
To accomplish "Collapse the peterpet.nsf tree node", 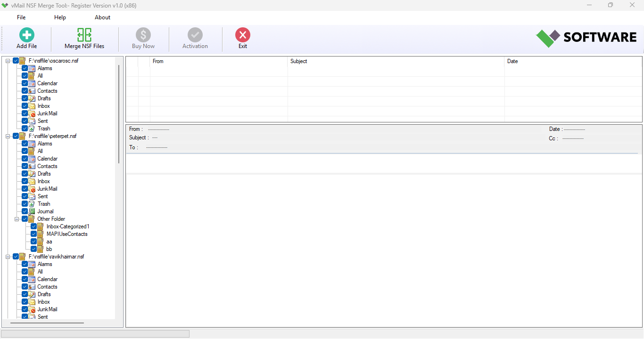I will (8, 136).
